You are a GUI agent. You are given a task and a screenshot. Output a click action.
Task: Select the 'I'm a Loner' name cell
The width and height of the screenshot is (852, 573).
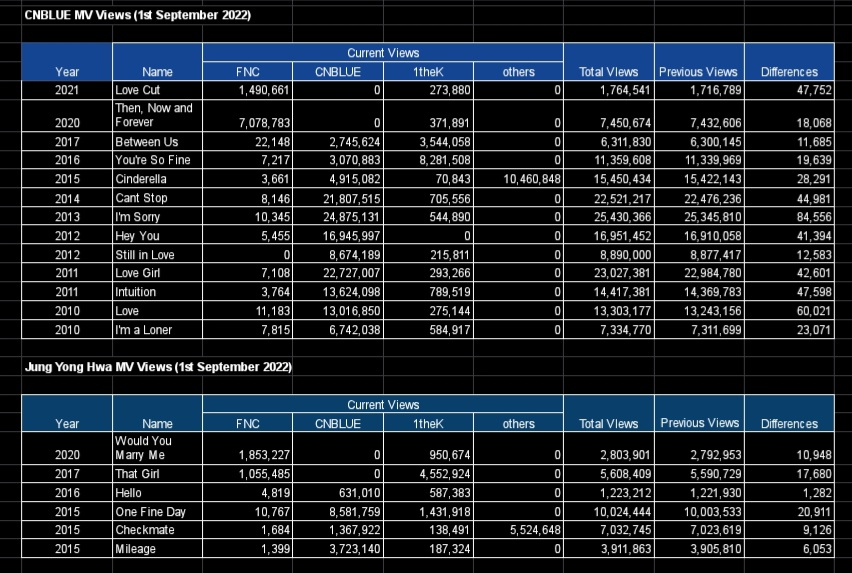157,330
